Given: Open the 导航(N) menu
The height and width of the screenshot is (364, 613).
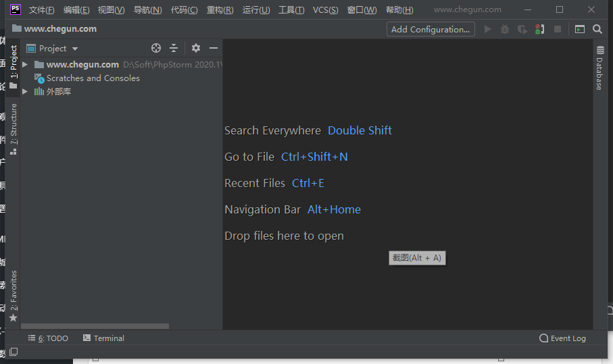Looking at the screenshot, I should click(x=147, y=9).
